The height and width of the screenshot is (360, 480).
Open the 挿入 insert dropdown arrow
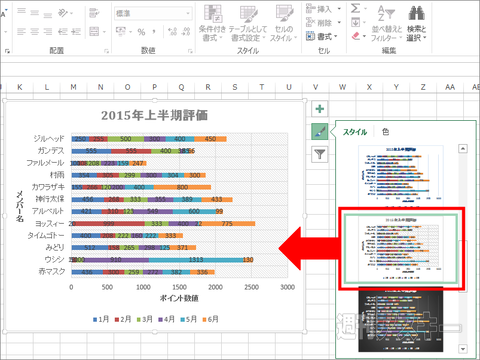339,9
